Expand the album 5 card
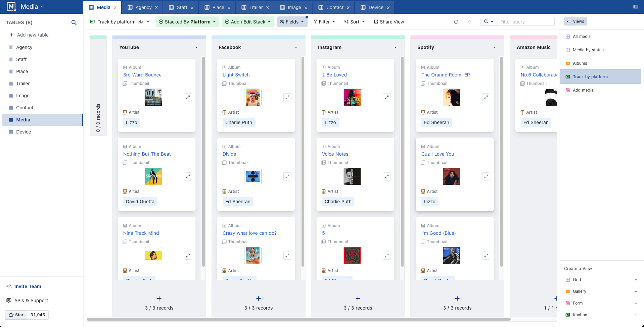 coord(387,256)
